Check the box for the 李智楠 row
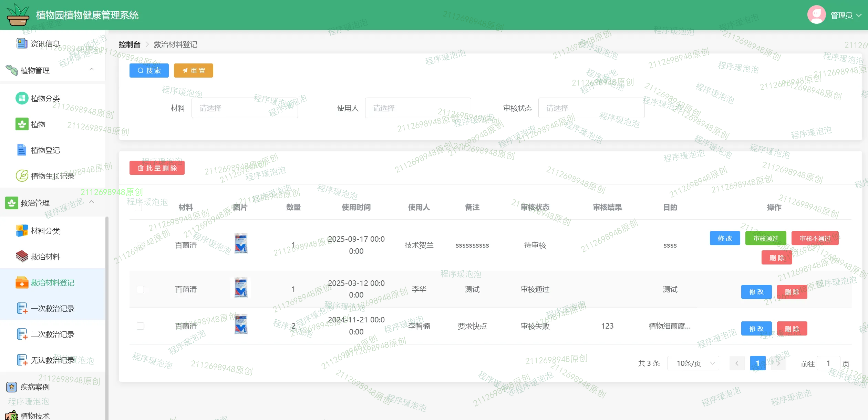The width and height of the screenshot is (868, 420). click(140, 326)
